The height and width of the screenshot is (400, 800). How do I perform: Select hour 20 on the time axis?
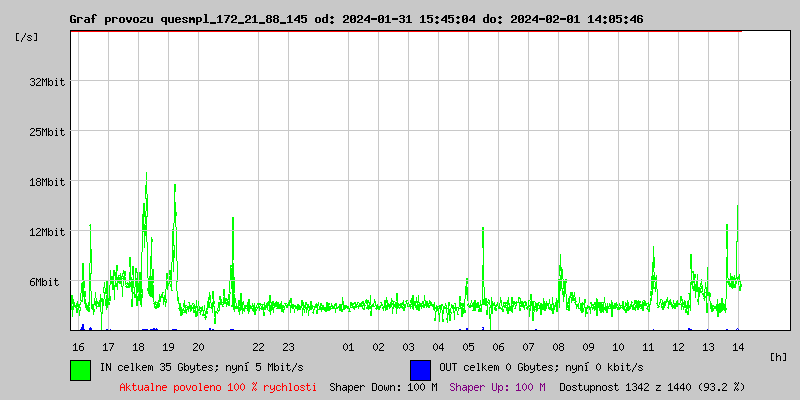(198, 347)
